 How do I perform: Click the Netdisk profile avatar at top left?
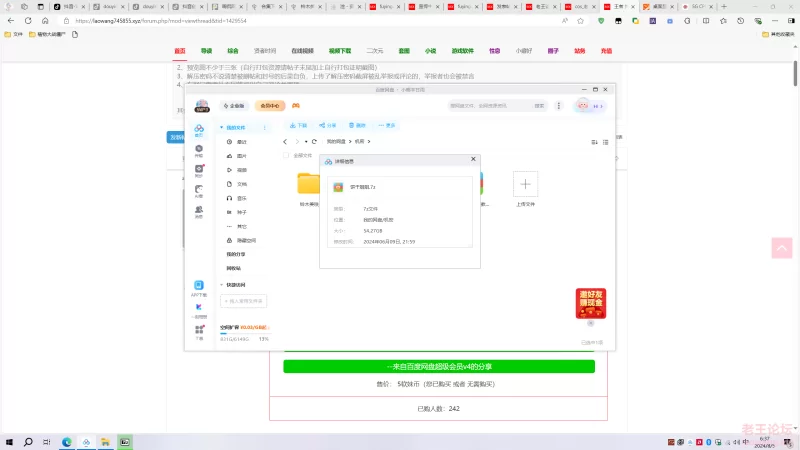(x=202, y=106)
